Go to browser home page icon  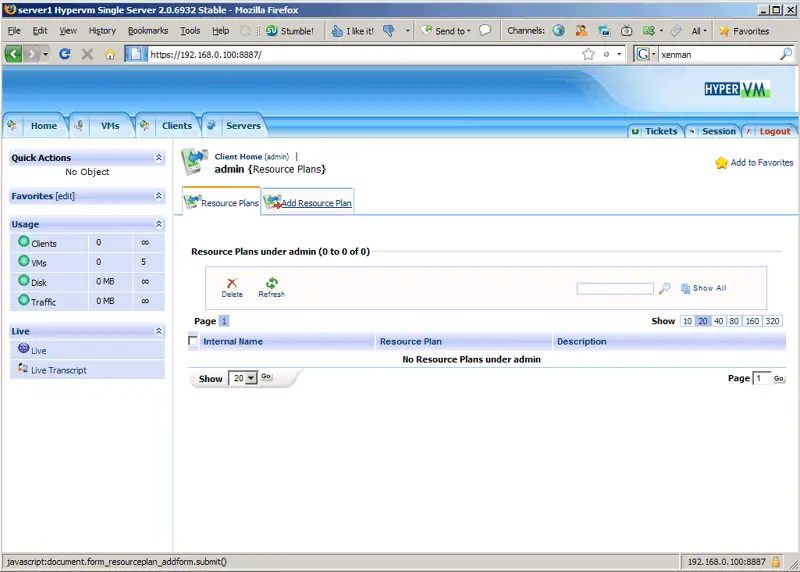click(x=110, y=54)
